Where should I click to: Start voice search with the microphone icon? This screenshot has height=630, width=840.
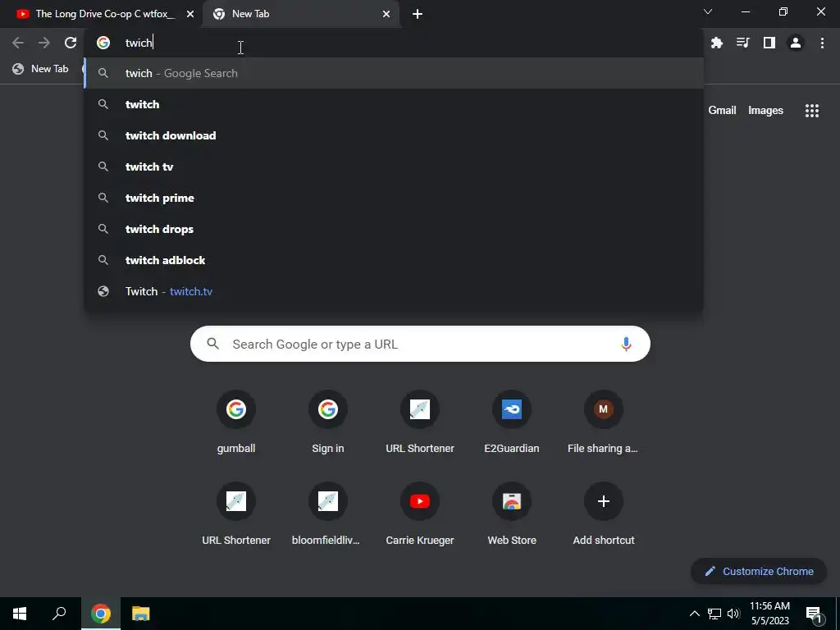click(x=626, y=344)
